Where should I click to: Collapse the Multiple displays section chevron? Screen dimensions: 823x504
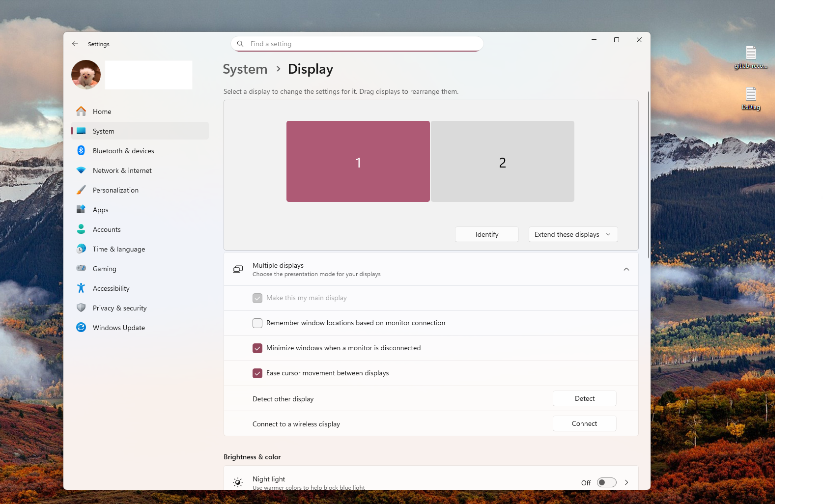click(626, 269)
